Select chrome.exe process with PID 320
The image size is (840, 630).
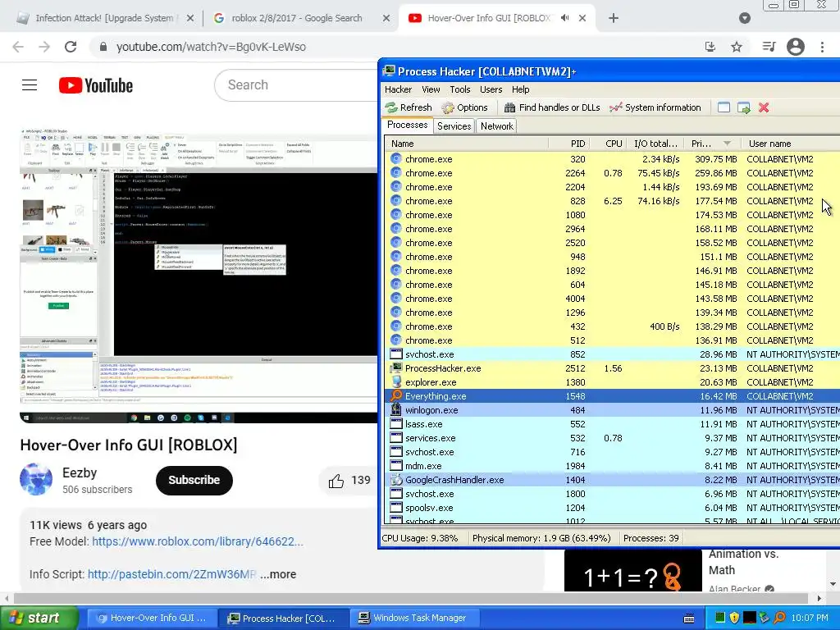click(x=612, y=159)
